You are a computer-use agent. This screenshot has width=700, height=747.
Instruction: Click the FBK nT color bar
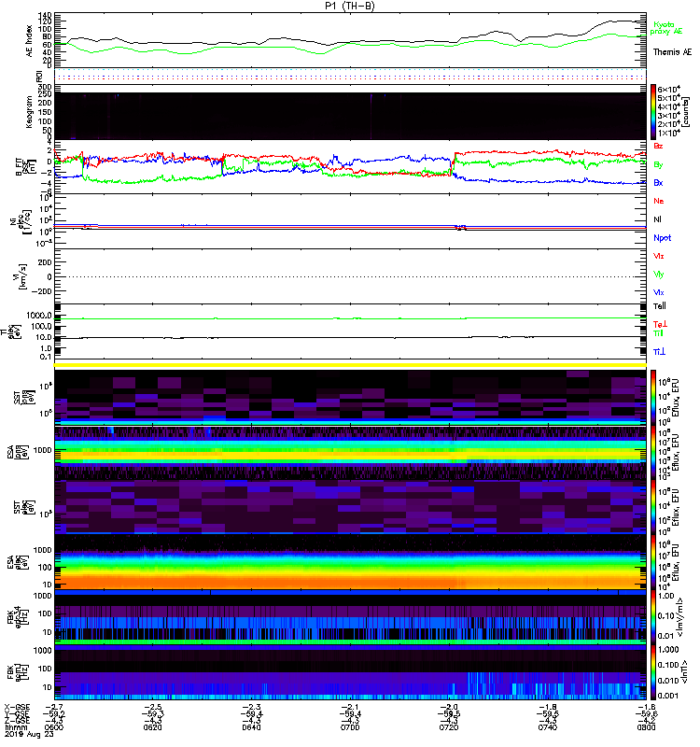pos(653,672)
